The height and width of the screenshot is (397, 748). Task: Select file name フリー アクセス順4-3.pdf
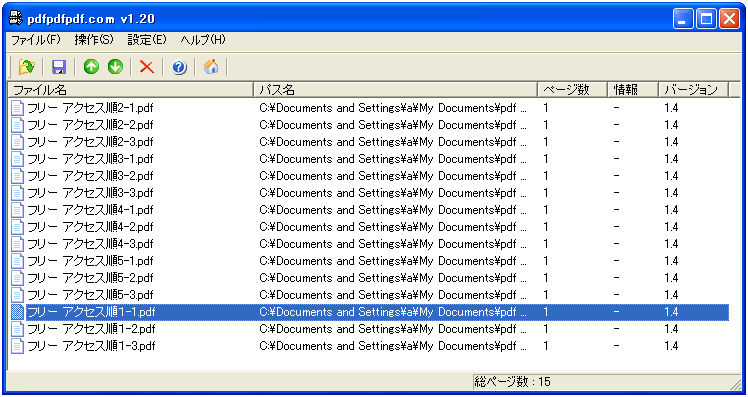[90, 244]
